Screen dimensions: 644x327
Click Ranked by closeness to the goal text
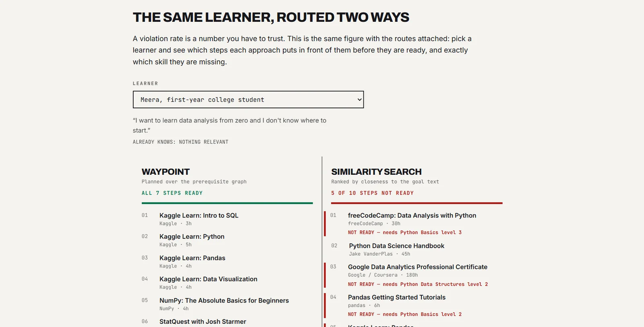coord(385,182)
